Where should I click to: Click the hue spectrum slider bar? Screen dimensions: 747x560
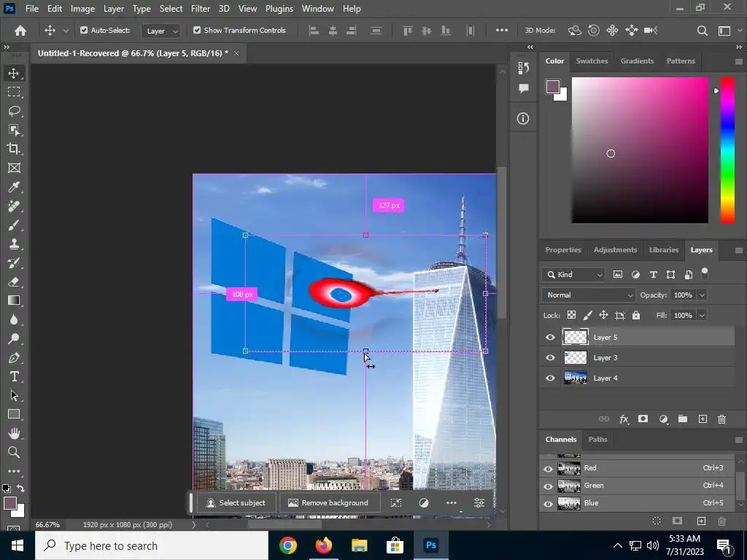[x=727, y=150]
